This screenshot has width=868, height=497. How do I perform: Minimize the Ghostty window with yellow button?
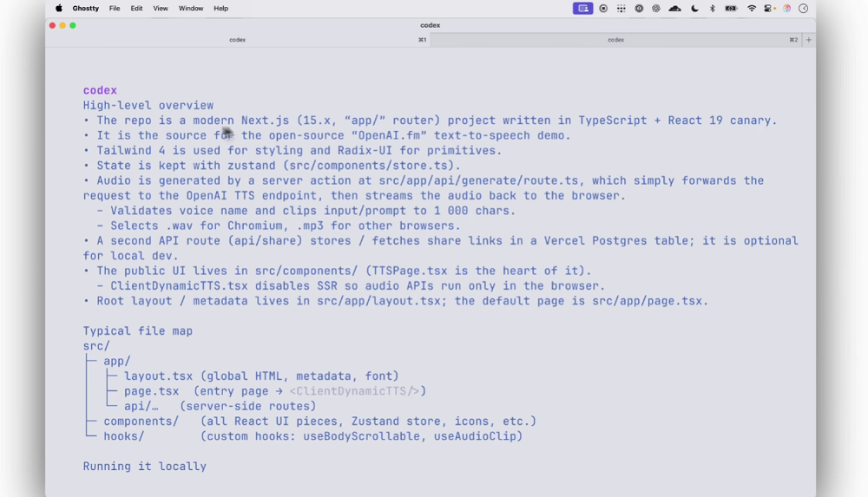tap(62, 25)
